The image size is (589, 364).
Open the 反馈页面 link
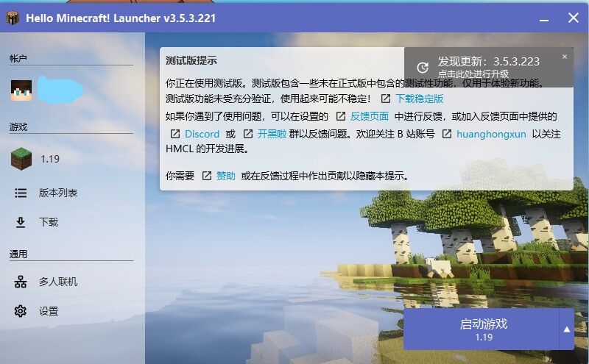[x=369, y=116]
